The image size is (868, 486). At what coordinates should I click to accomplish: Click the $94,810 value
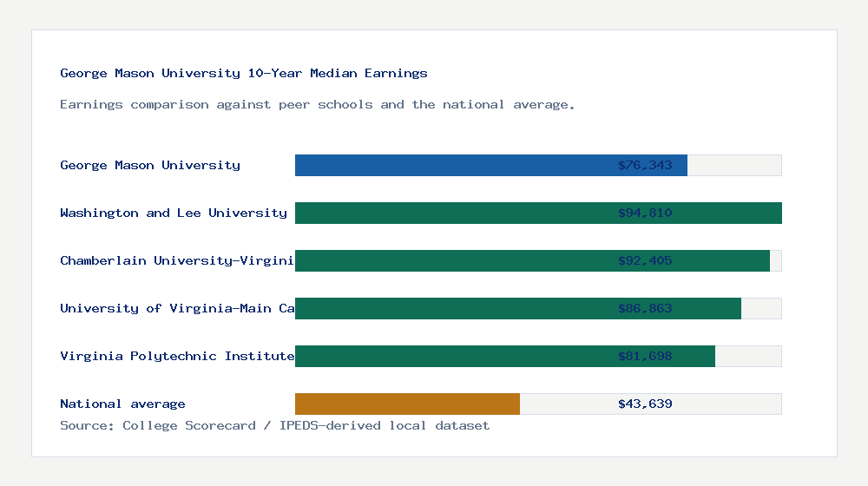[645, 213]
